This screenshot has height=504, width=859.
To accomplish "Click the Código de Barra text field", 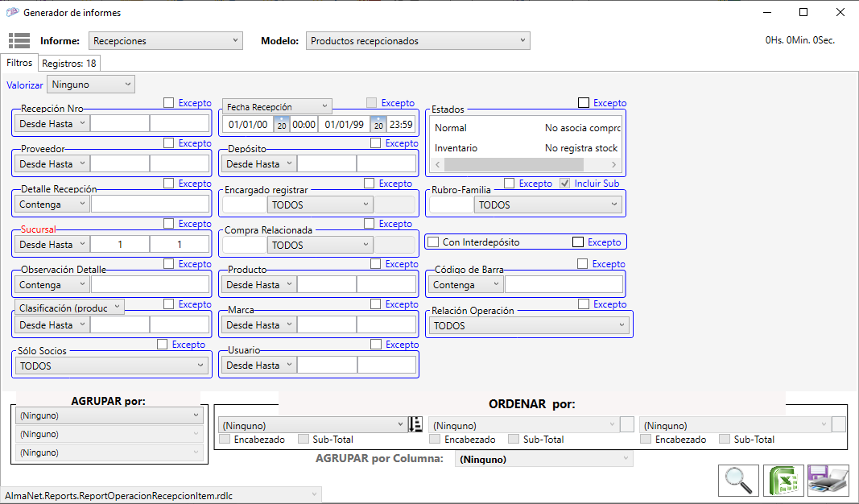I will point(564,285).
